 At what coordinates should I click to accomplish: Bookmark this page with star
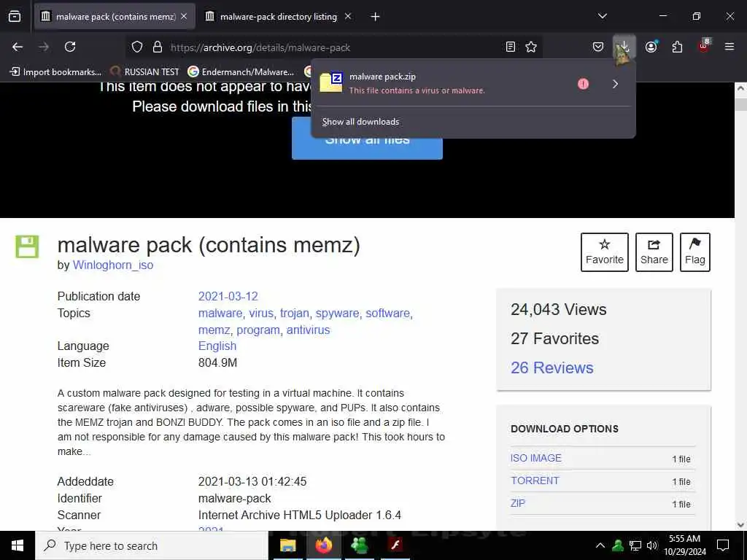(x=531, y=47)
